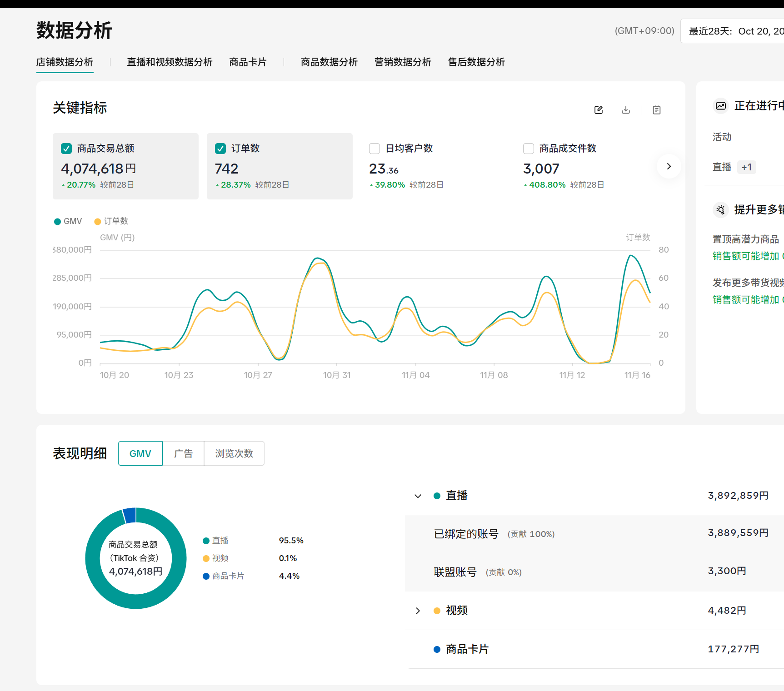Switch to the 营销数据分析 tab
The image size is (784, 691).
(x=403, y=62)
